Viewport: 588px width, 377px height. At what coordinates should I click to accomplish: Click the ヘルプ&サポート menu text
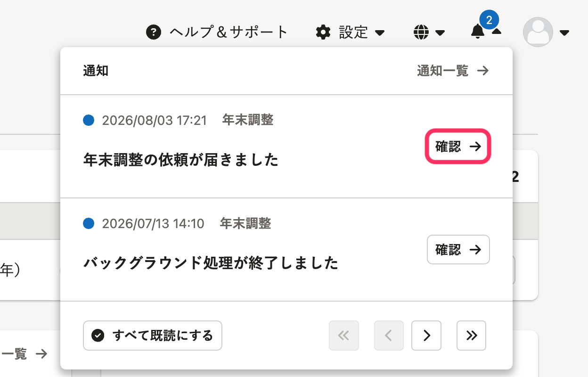point(229,33)
